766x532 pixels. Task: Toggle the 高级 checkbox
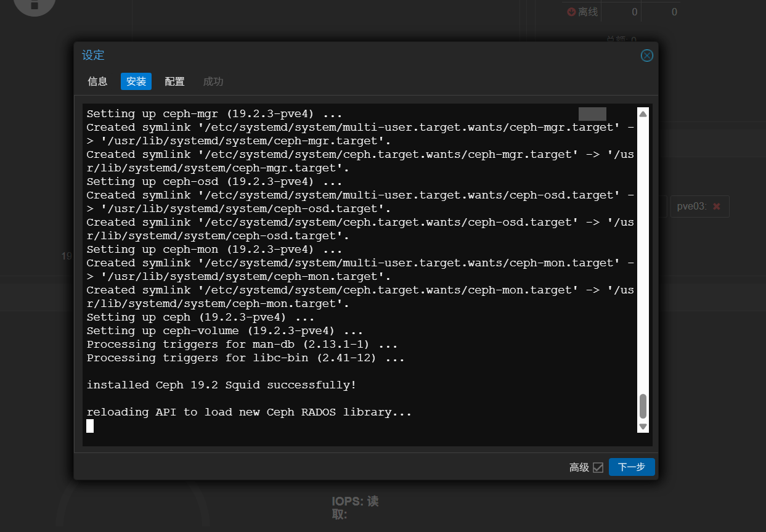click(598, 467)
